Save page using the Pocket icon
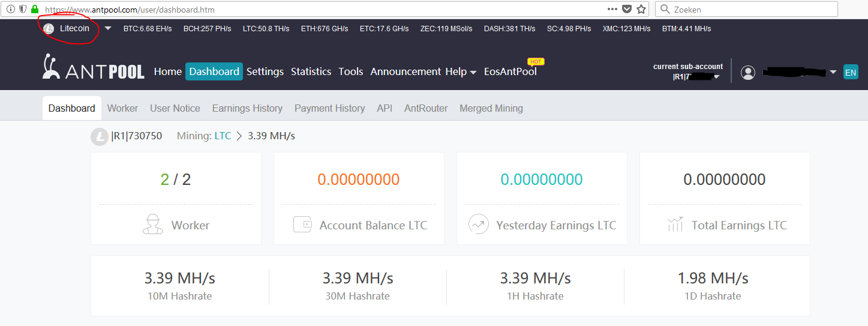 point(627,9)
